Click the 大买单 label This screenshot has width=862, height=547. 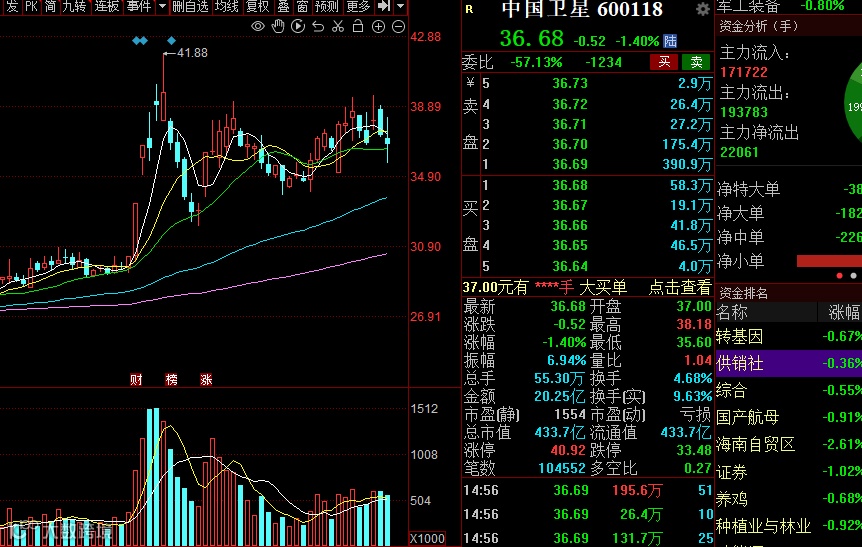(603, 287)
